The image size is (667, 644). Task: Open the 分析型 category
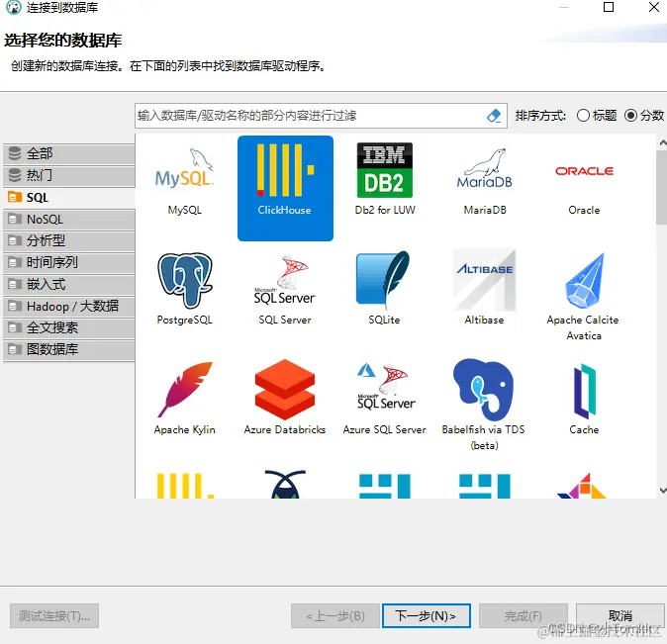click(69, 240)
